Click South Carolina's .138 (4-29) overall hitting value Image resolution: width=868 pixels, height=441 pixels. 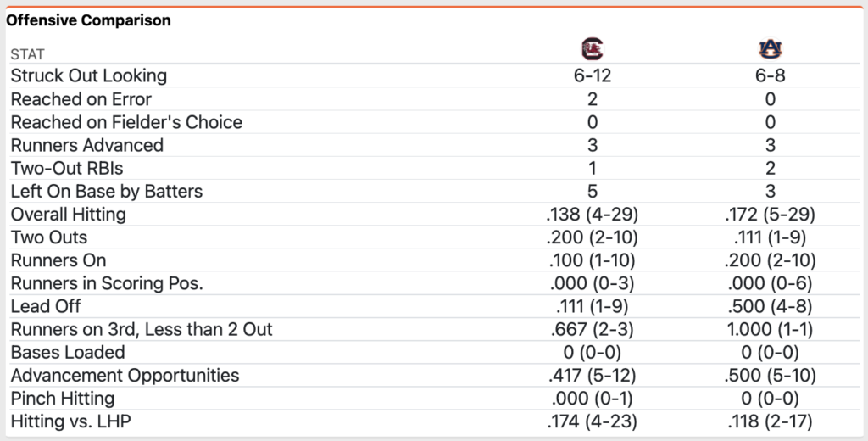[x=592, y=214]
